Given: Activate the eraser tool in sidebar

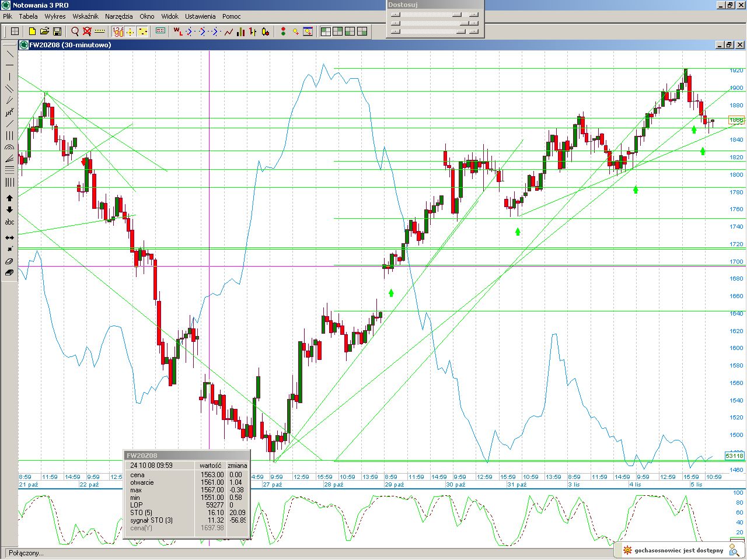Looking at the screenshot, I should coord(9,261).
